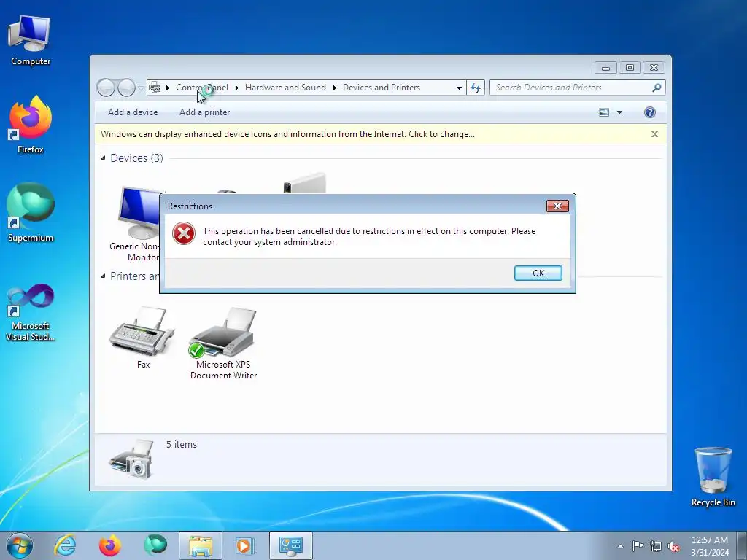Screen dimensions: 747x560
Task: Click the enhanced device icons information bar
Action: (x=287, y=134)
